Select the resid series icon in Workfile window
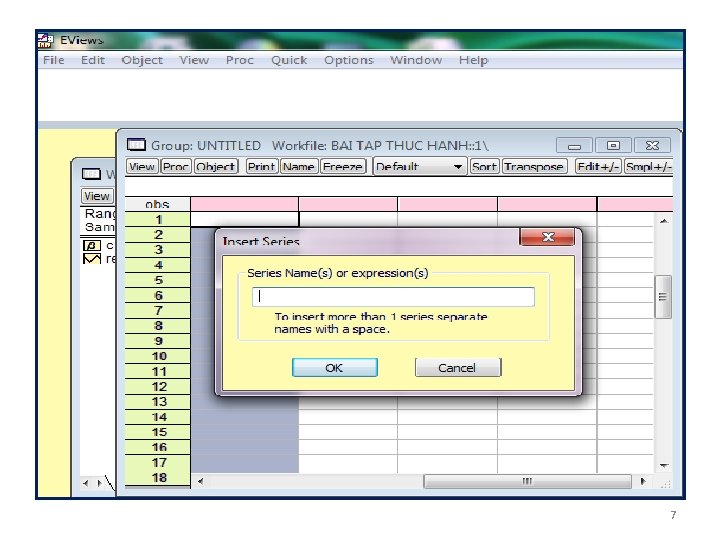The height and width of the screenshot is (540, 720). coord(91,259)
